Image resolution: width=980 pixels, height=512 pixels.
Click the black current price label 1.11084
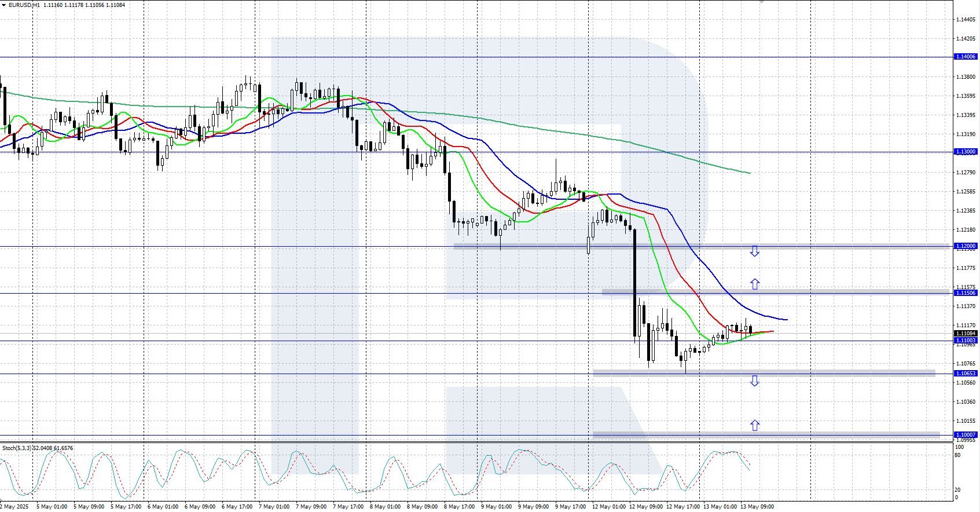point(966,333)
